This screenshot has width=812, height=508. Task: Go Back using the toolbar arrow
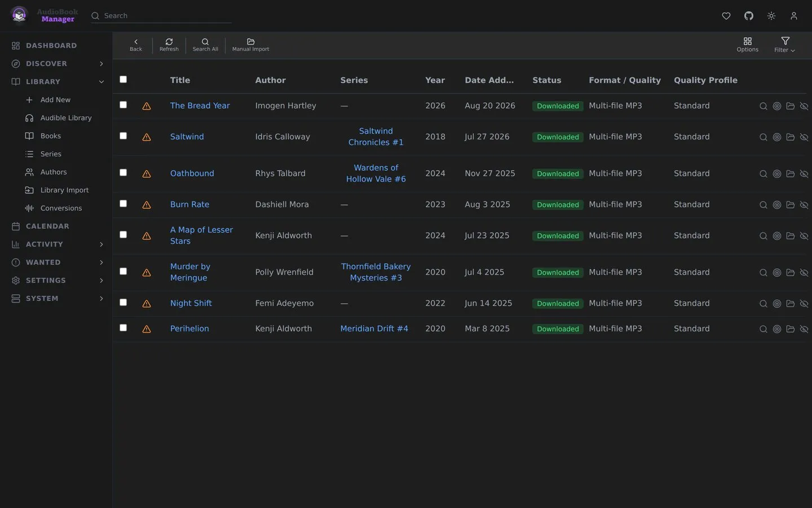136,45
